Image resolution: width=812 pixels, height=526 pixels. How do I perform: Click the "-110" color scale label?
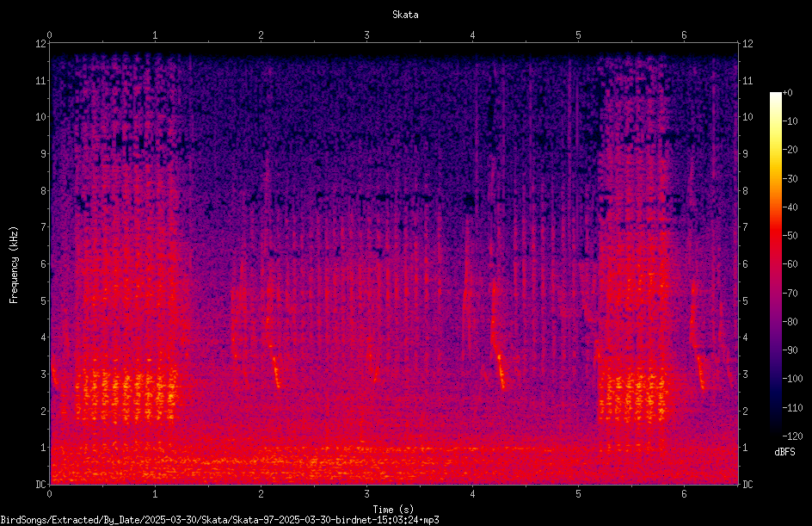click(x=792, y=408)
